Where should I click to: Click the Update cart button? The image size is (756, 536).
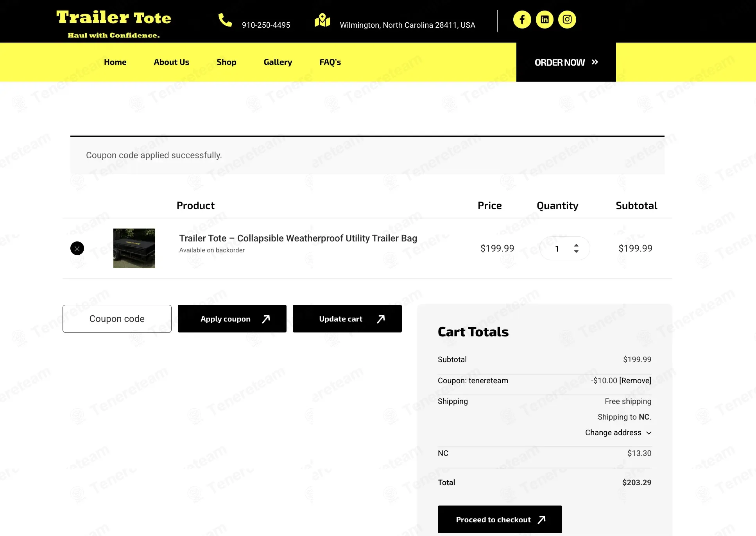point(347,319)
